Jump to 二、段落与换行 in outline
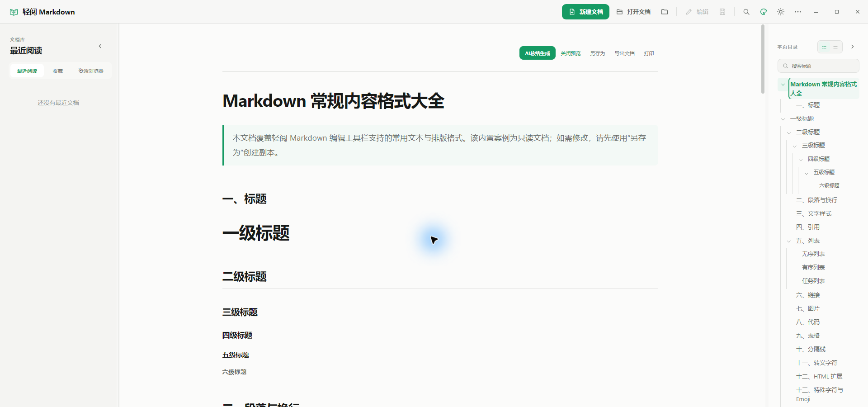 point(816,200)
